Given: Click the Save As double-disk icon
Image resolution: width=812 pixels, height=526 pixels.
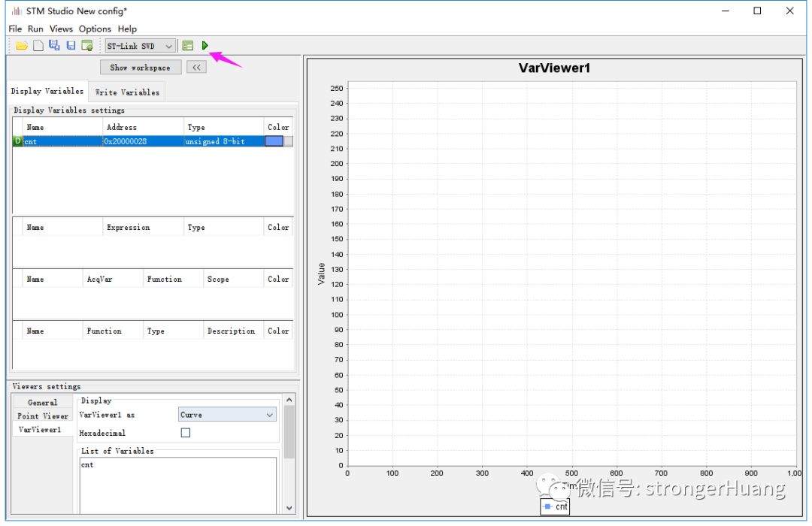Looking at the screenshot, I should click(x=54, y=45).
